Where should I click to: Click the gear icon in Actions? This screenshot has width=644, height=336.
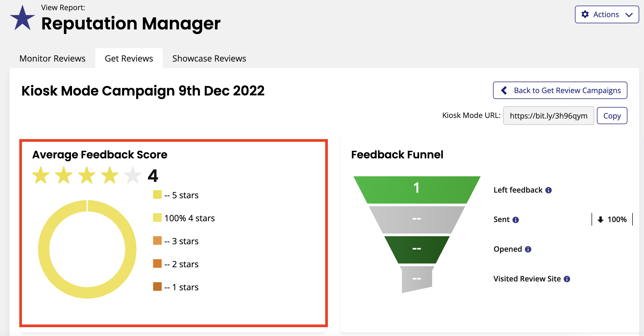[x=585, y=14]
